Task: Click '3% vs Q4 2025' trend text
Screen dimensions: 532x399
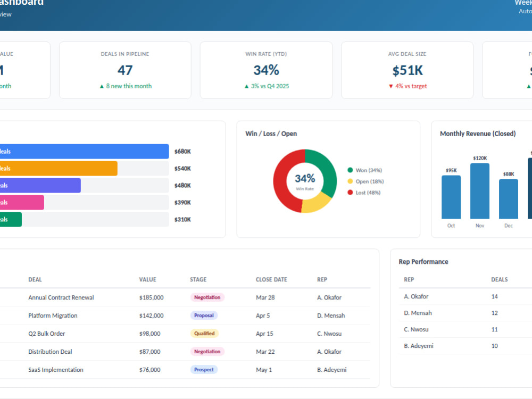Action: tap(267, 86)
